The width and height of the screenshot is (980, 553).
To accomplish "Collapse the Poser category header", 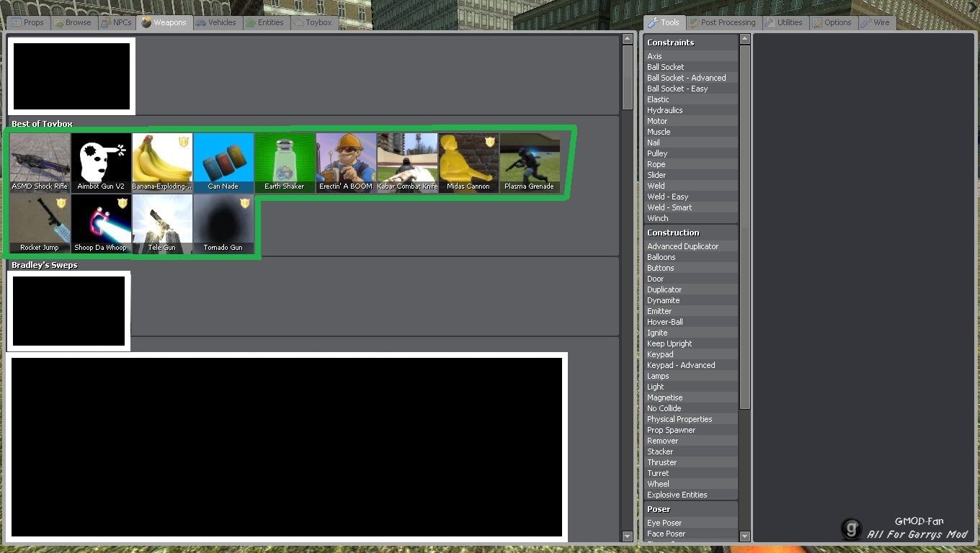I will click(691, 509).
